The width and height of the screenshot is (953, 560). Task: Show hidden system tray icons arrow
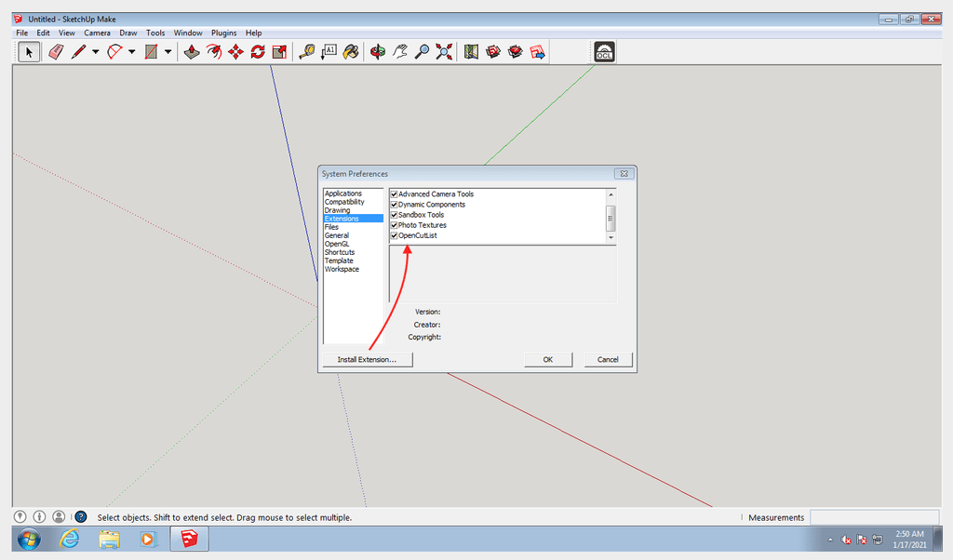pyautogui.click(x=830, y=540)
